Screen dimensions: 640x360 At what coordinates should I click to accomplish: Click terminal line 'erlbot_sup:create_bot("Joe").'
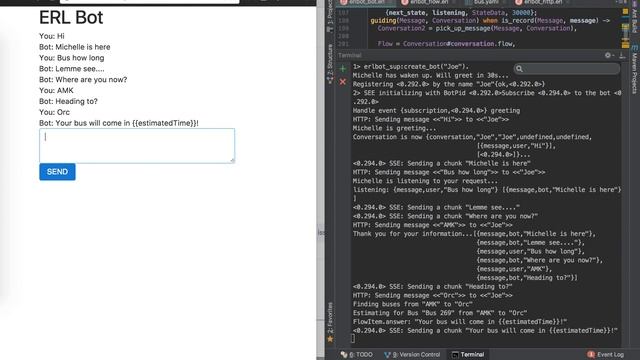pos(416,67)
